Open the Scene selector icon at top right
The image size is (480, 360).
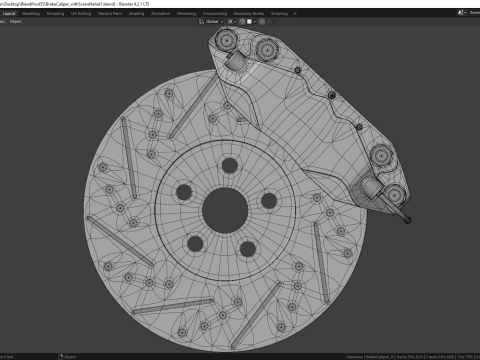pyautogui.click(x=461, y=13)
